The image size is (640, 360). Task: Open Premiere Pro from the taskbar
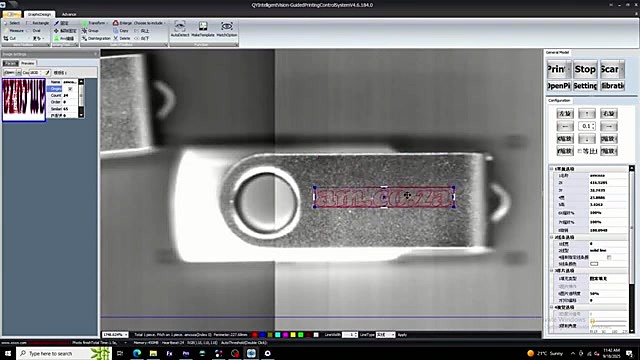pyautogui.click(x=186, y=353)
